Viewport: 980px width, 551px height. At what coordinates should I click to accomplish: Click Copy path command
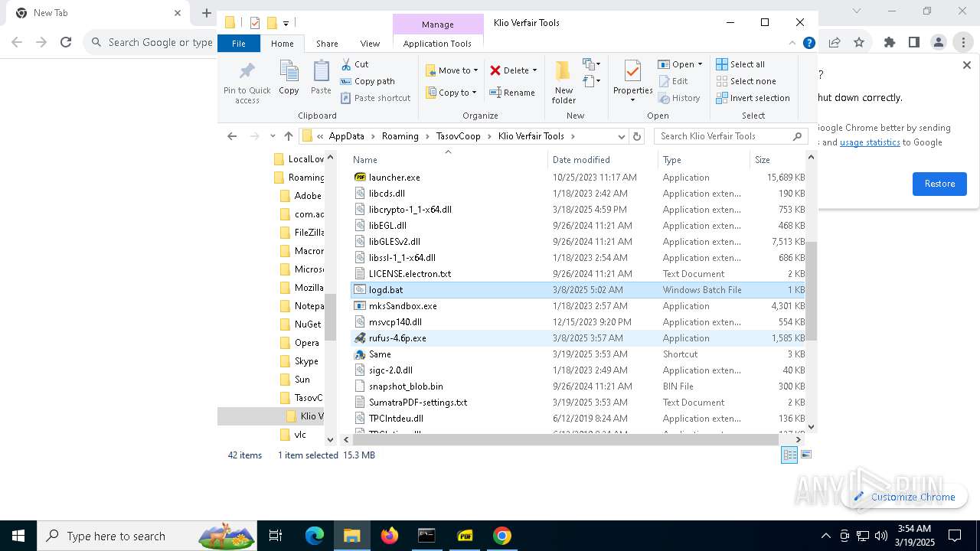click(367, 81)
